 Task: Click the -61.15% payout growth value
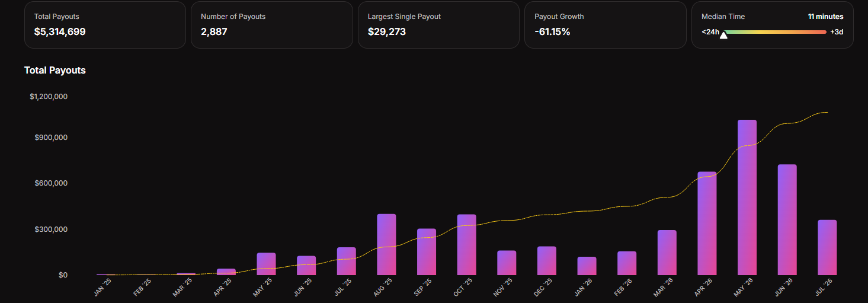[x=552, y=32]
